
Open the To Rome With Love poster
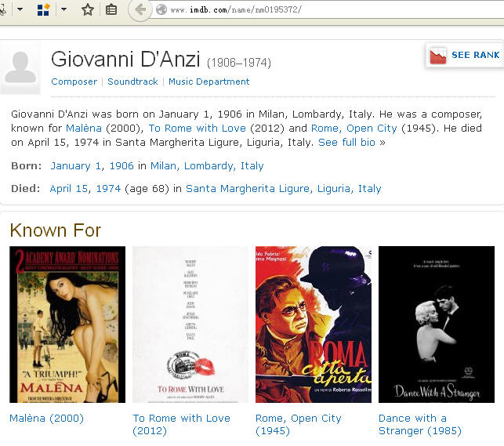(x=190, y=325)
